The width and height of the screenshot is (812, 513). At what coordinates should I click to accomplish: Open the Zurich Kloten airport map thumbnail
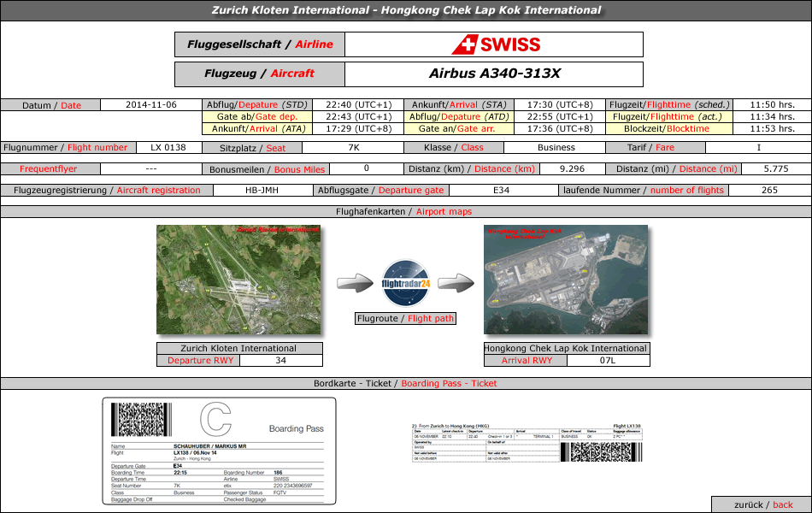click(x=238, y=280)
